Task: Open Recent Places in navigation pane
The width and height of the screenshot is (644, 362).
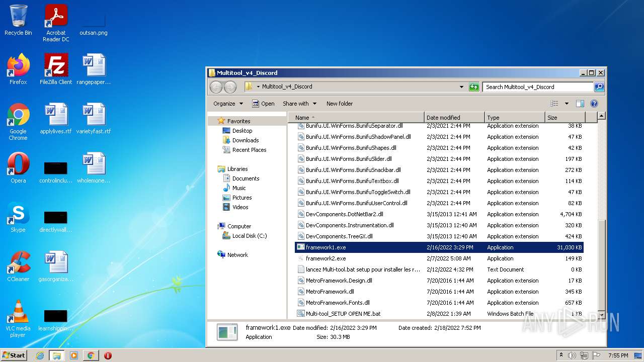Action: point(249,150)
